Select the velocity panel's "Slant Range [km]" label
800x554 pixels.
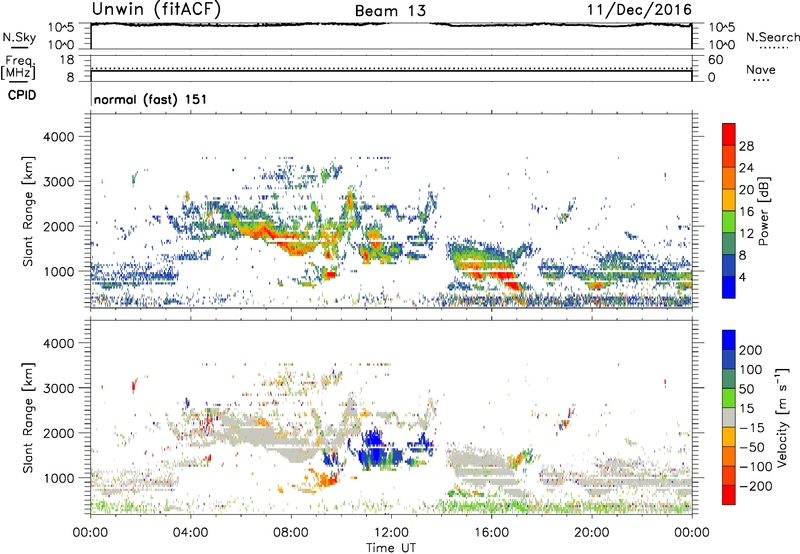click(28, 417)
